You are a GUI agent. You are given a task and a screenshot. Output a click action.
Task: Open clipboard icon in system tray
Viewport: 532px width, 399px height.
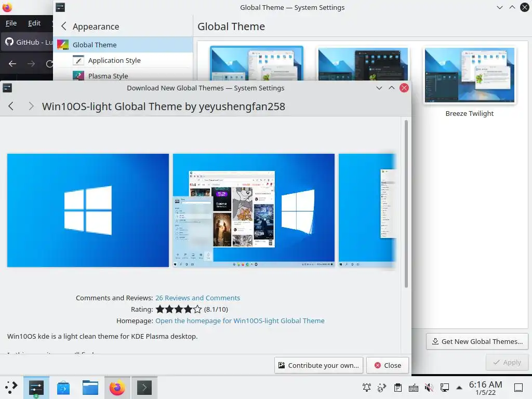pyautogui.click(x=398, y=388)
